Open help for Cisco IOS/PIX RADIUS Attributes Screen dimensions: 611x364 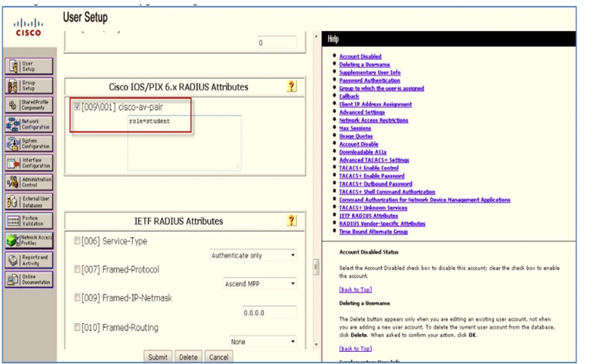coord(292,86)
